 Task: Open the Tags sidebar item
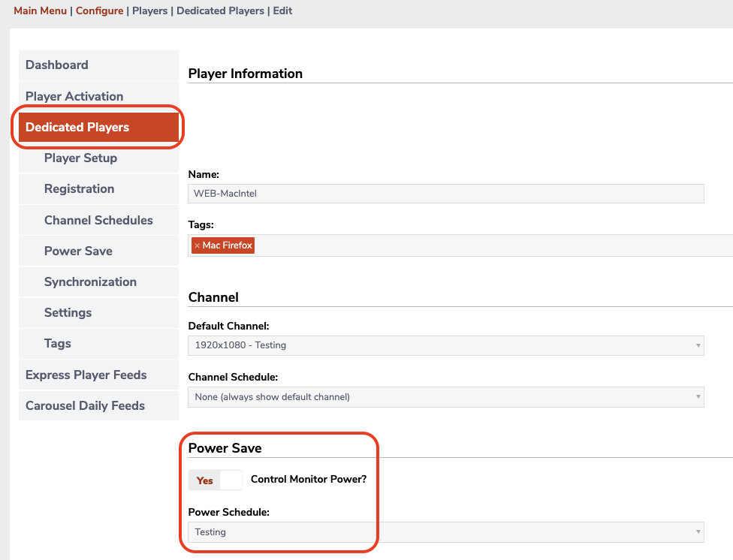pos(98,344)
